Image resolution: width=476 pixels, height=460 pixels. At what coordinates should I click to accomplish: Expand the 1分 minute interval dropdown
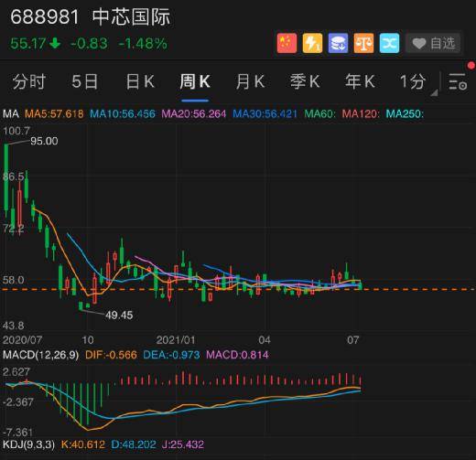(418, 82)
